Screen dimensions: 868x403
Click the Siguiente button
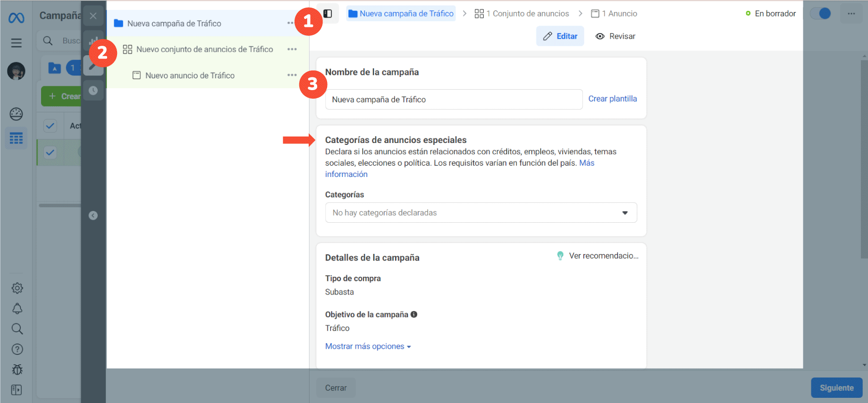(x=837, y=388)
